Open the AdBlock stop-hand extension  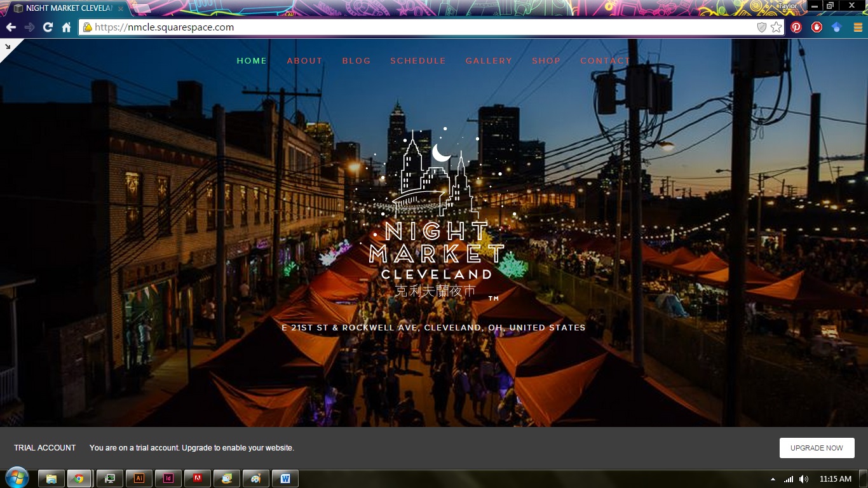click(817, 27)
